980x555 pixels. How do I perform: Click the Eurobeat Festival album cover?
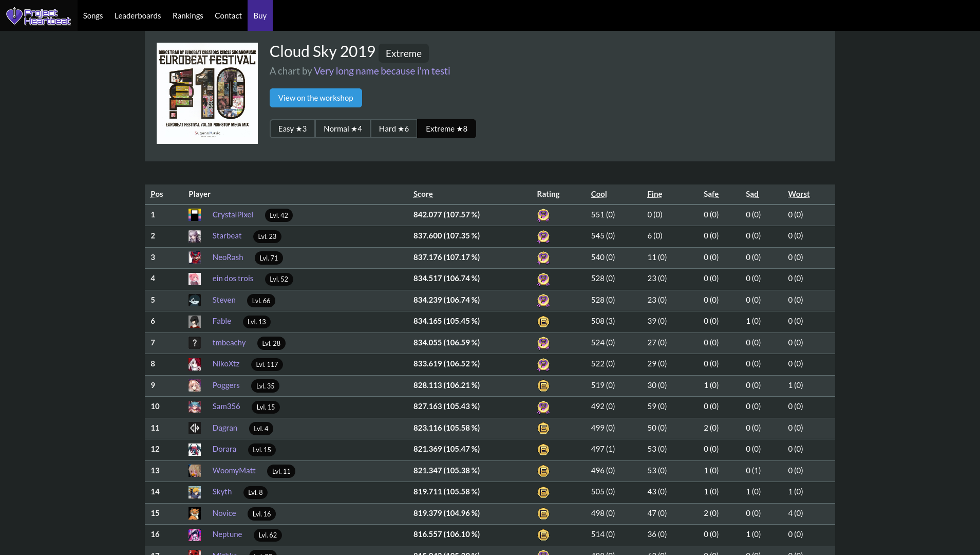[207, 93]
